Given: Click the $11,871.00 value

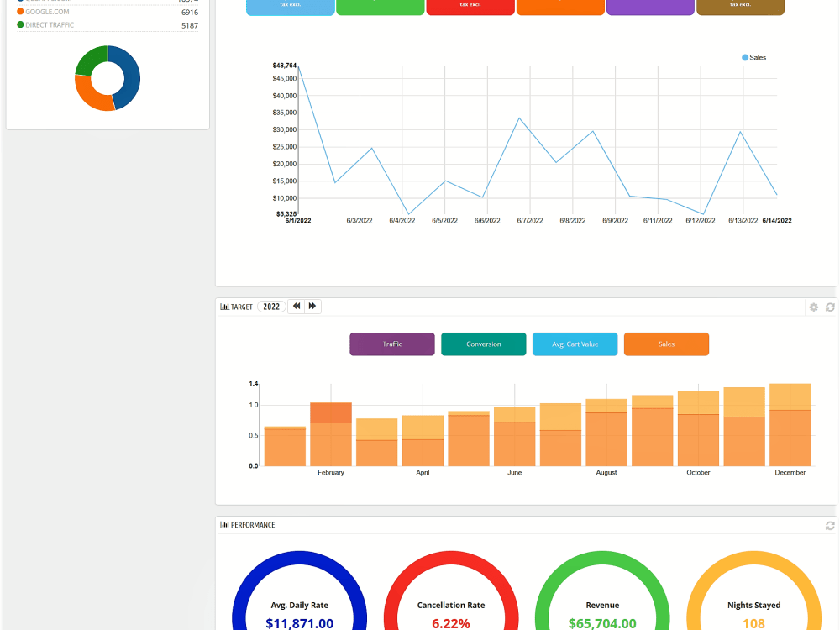Looking at the screenshot, I should coord(300,623).
